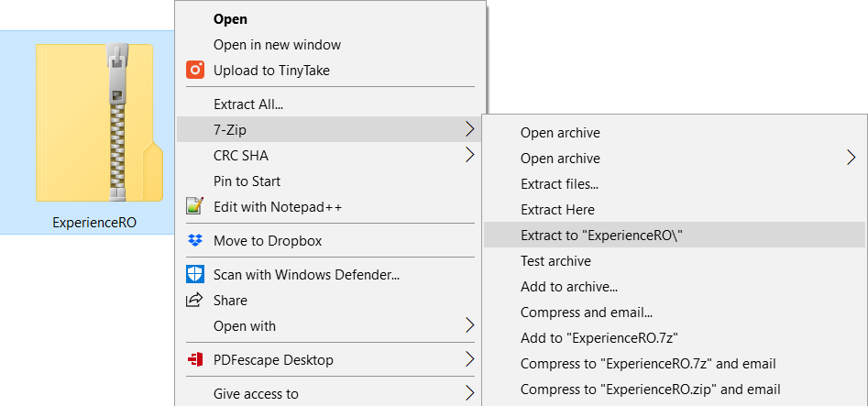The width and height of the screenshot is (868, 406).
Task: Click the Notepad++ icon in menu
Action: tap(194, 207)
